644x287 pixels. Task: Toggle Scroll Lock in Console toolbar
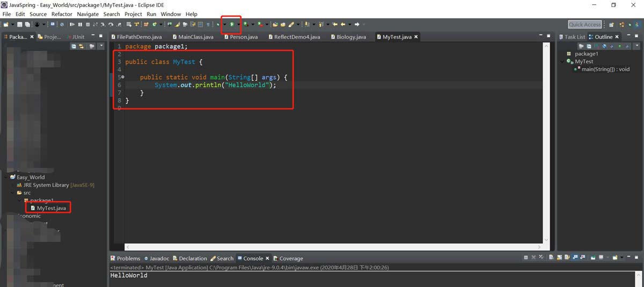[559, 257]
